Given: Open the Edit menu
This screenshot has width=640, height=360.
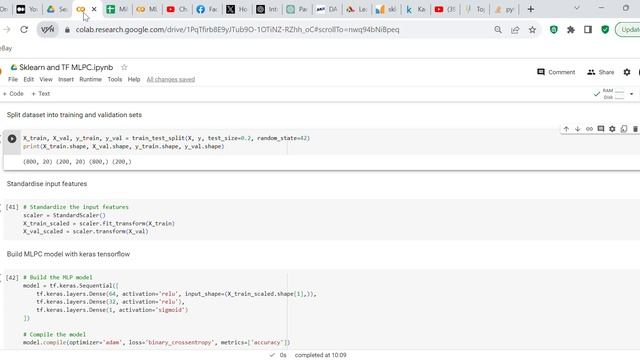Looking at the screenshot, I should point(29,79).
